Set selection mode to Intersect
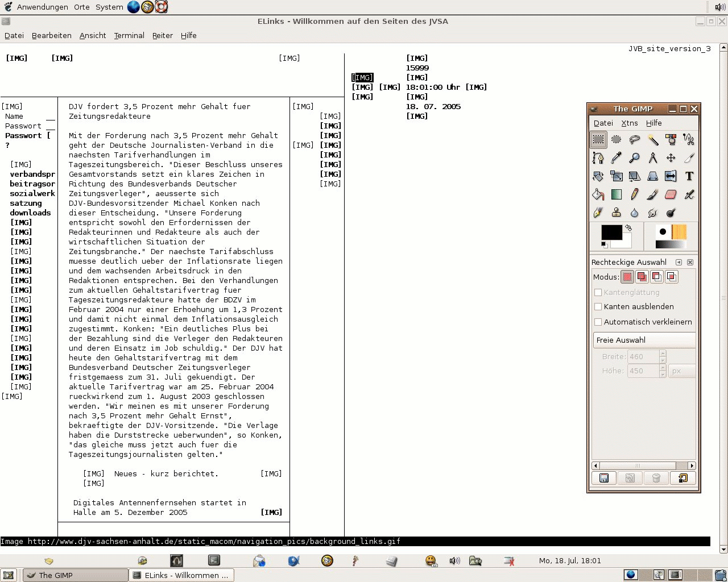The image size is (728, 582). [x=672, y=277]
